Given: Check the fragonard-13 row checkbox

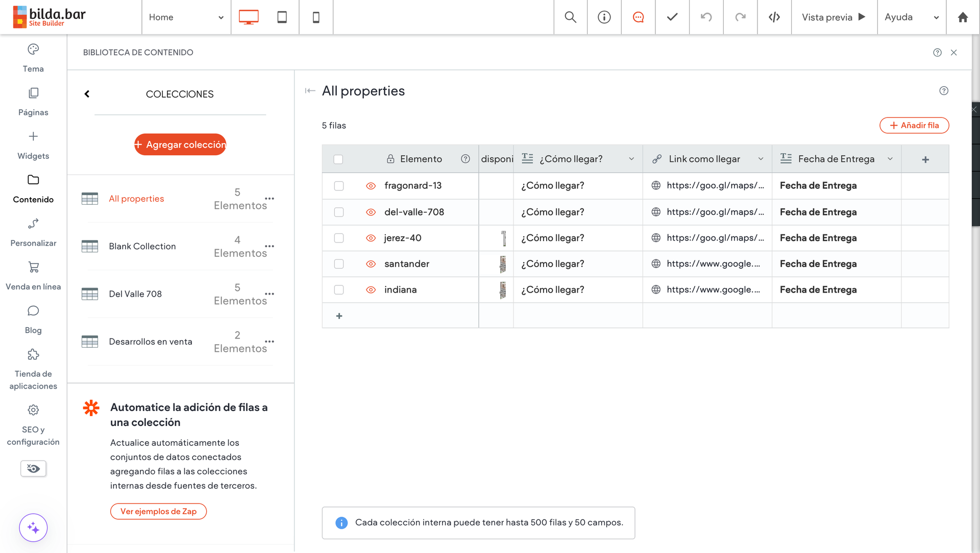Looking at the screenshot, I should [x=339, y=186].
